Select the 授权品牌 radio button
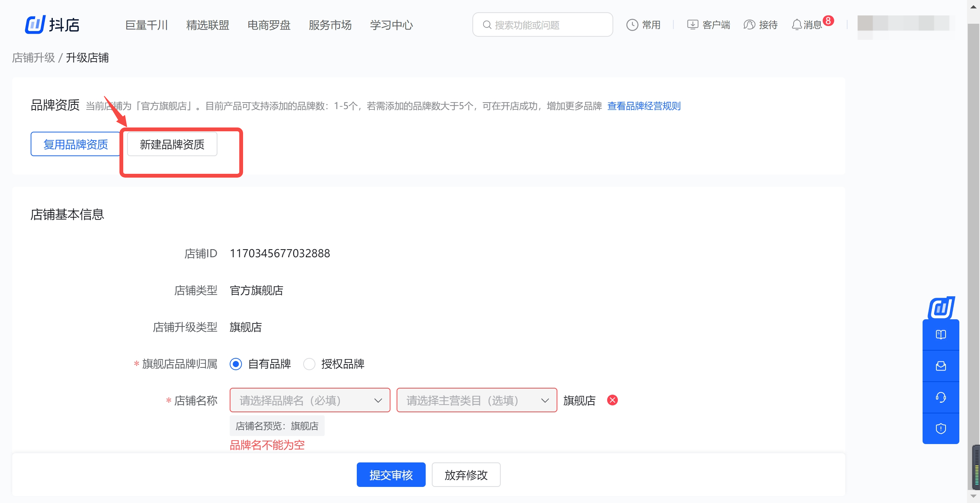This screenshot has width=980, height=503. [x=309, y=364]
